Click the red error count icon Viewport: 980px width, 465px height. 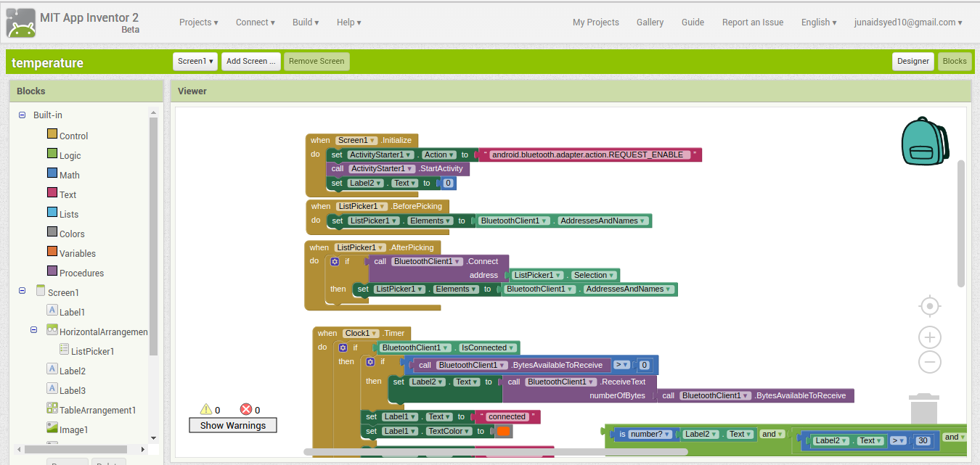[246, 410]
